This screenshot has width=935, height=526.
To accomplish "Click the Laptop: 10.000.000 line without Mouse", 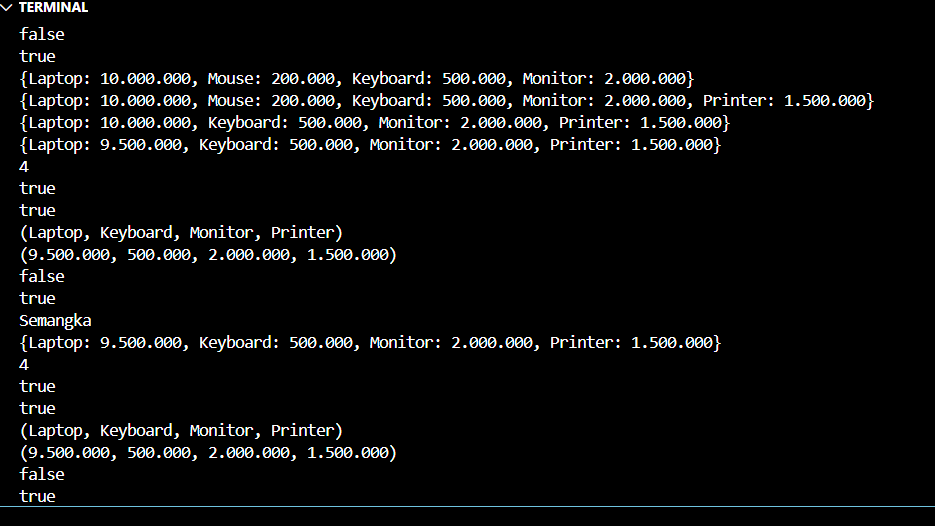I will click(x=374, y=122).
